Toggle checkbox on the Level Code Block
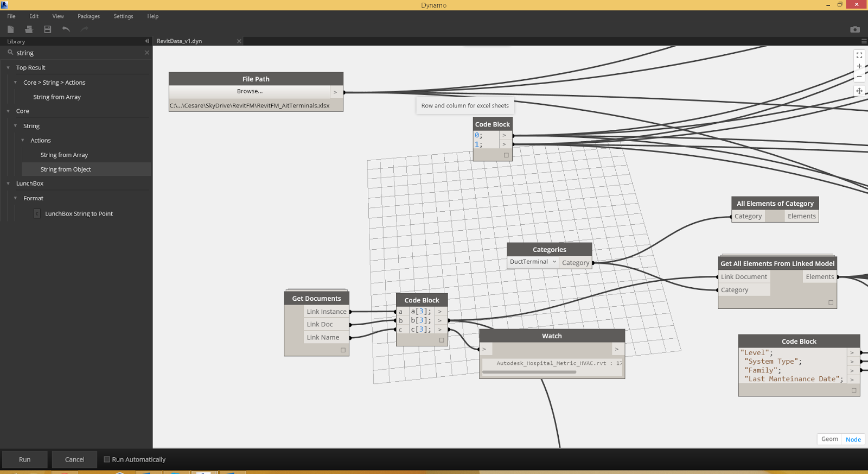The width and height of the screenshot is (868, 474). [854, 390]
